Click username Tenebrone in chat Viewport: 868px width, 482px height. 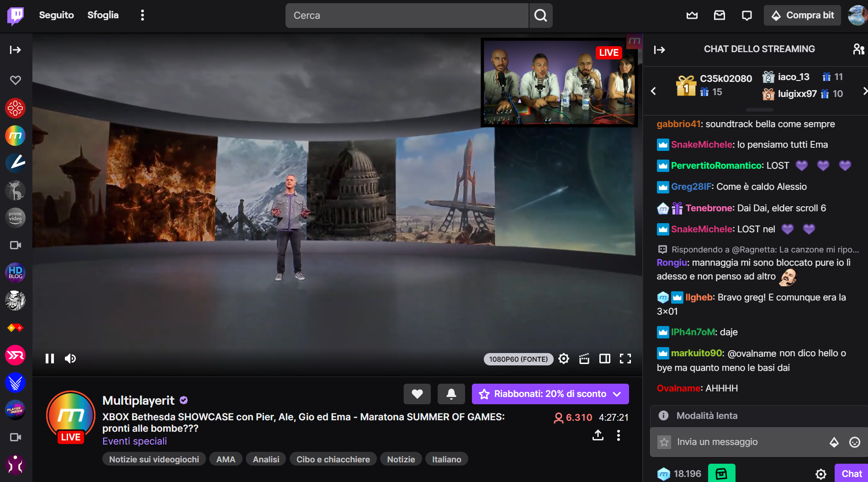pyautogui.click(x=709, y=208)
